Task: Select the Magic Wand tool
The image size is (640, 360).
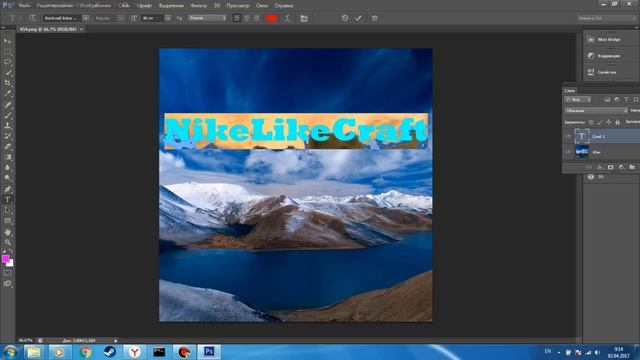Action: pyautogui.click(x=7, y=73)
